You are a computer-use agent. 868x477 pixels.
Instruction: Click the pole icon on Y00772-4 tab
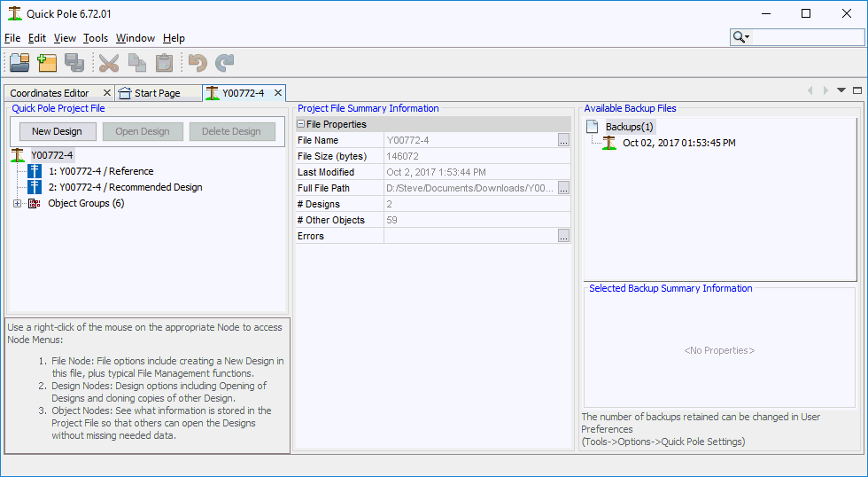click(213, 93)
